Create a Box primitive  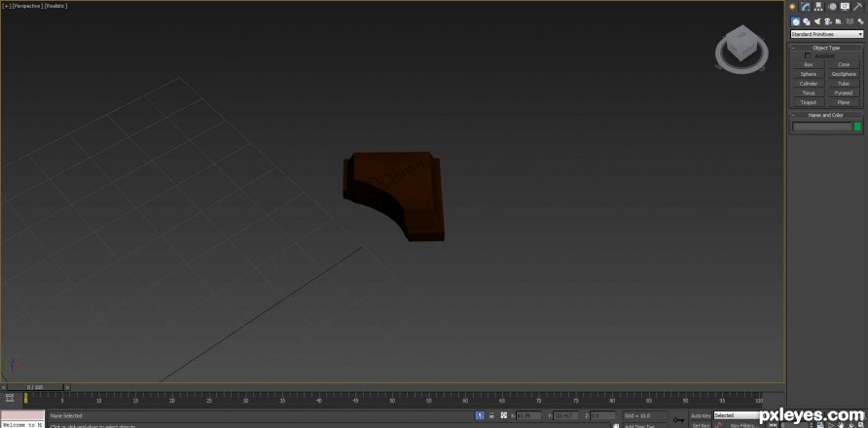click(x=809, y=65)
